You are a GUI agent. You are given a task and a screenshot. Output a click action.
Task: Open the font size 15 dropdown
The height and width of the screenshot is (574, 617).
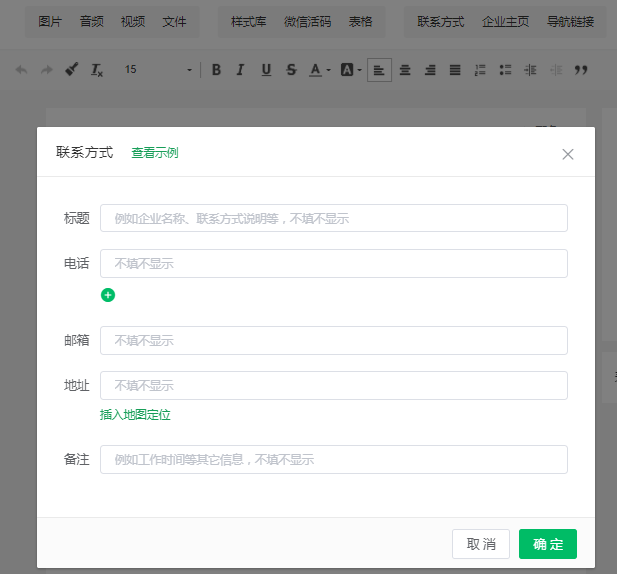click(x=190, y=70)
